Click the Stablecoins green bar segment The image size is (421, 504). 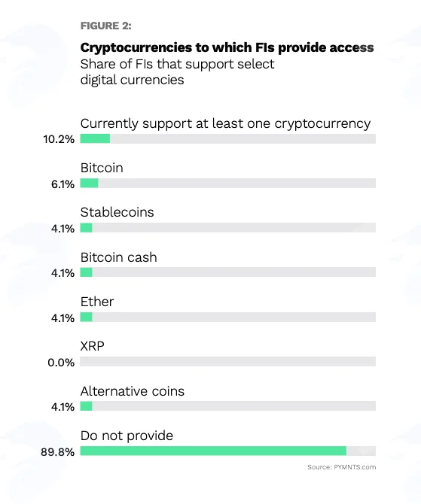pos(87,228)
